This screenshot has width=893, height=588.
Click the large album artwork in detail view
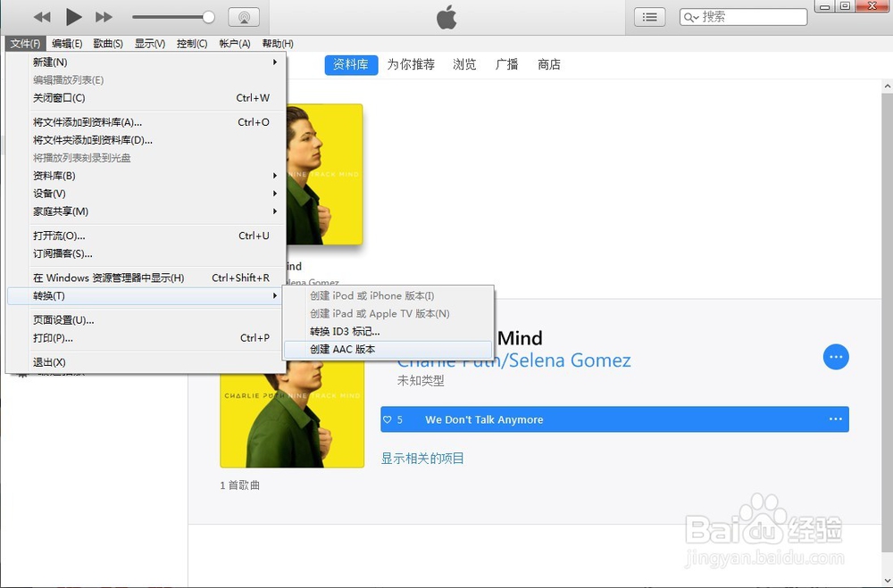click(292, 415)
